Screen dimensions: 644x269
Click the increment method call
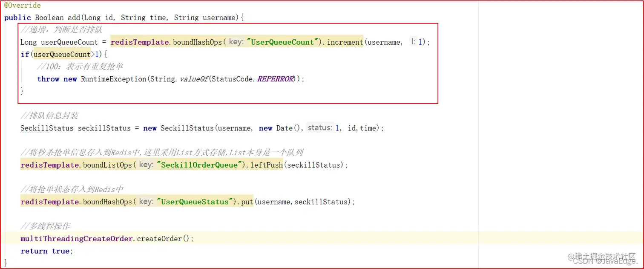pos(345,42)
